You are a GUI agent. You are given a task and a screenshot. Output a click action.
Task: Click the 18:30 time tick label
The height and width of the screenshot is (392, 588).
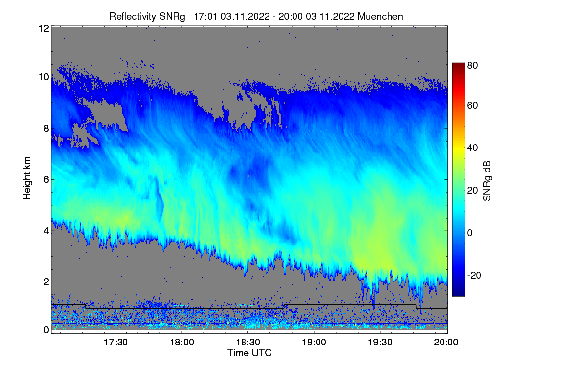point(248,343)
